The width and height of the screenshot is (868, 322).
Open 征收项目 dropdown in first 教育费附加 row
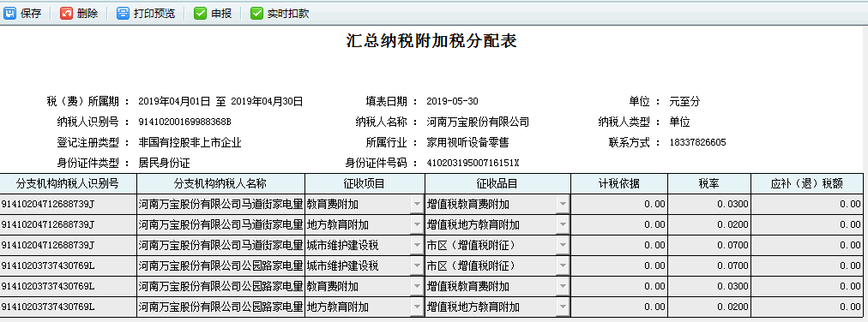tap(417, 205)
